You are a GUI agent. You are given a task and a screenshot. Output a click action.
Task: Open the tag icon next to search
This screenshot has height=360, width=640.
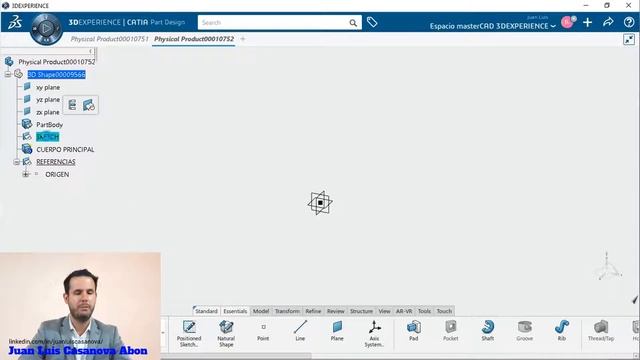click(372, 22)
